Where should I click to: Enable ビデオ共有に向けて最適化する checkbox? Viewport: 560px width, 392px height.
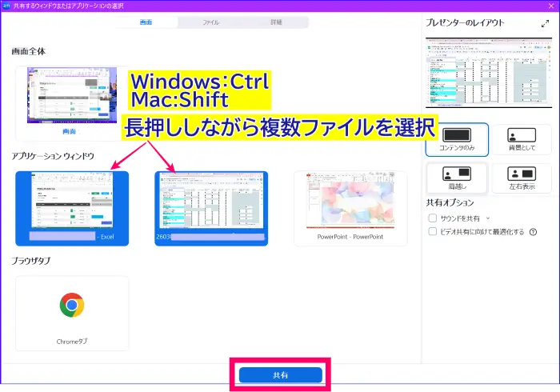click(433, 231)
